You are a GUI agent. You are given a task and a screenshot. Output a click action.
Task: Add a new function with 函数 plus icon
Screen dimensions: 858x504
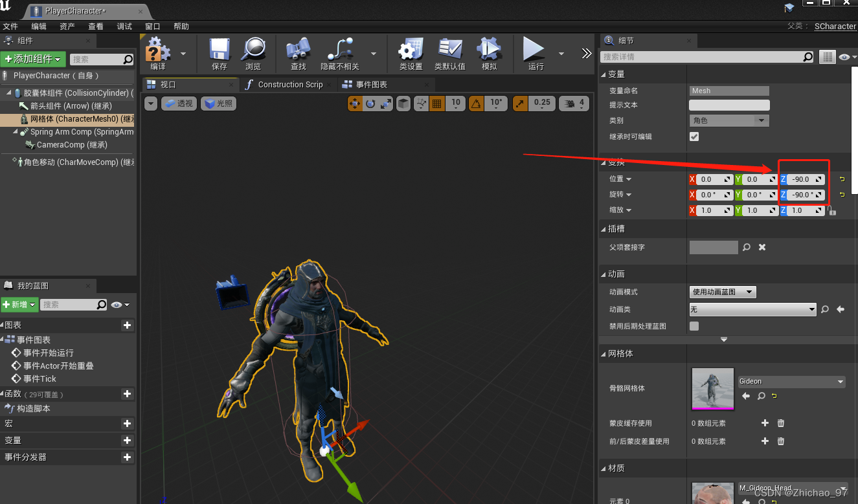pos(127,394)
